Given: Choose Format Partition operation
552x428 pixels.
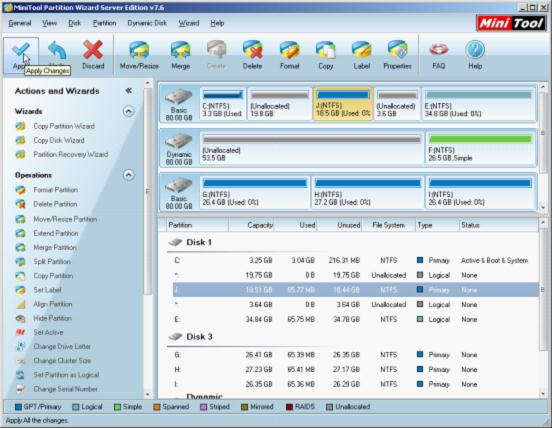Looking at the screenshot, I should click(x=56, y=190).
